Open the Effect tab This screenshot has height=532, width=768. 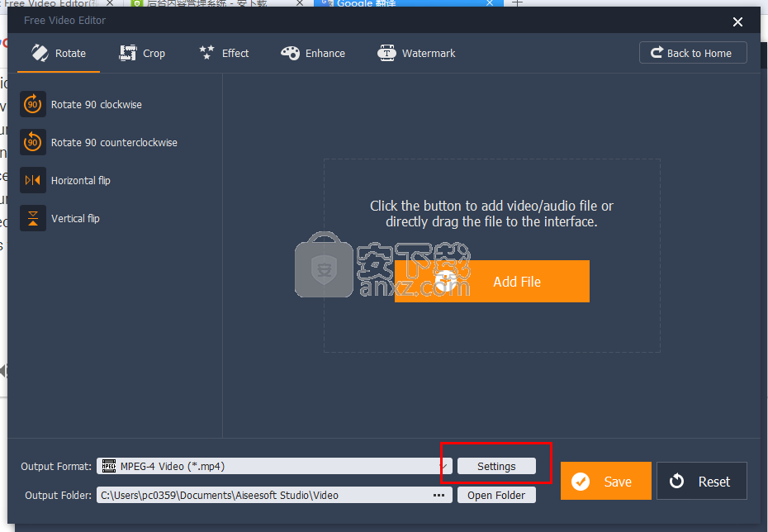(224, 53)
